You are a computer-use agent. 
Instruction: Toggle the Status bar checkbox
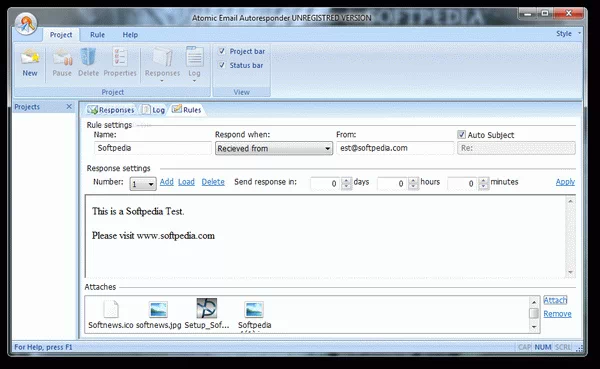222,65
